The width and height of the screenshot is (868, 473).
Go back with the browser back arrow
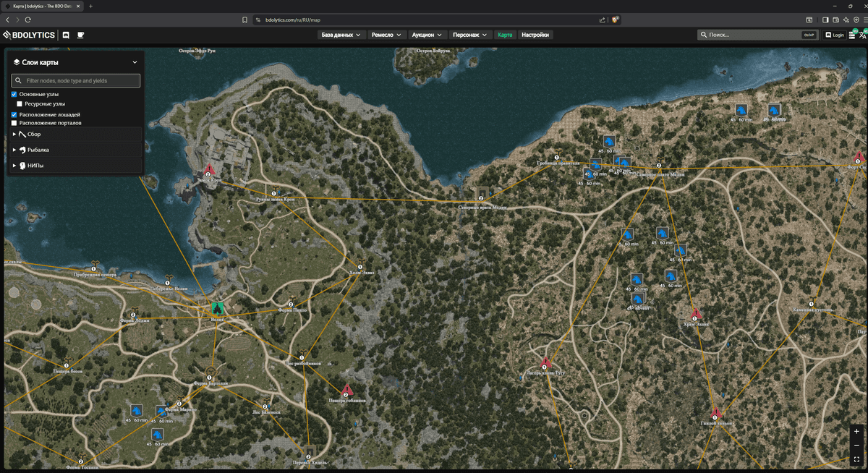7,20
